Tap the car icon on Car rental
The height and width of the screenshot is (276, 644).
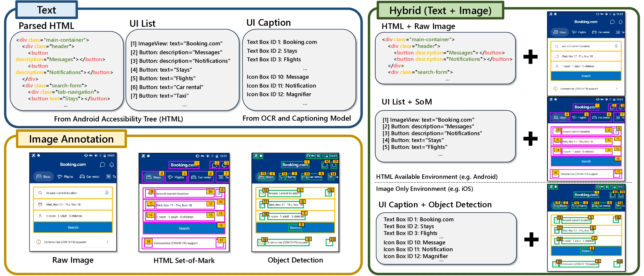[83, 176]
